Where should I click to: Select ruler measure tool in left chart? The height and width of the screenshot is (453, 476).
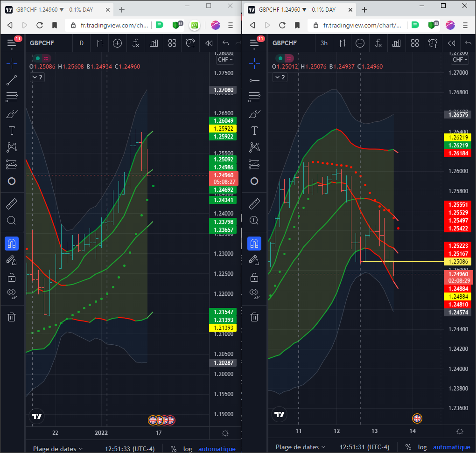pos(12,203)
